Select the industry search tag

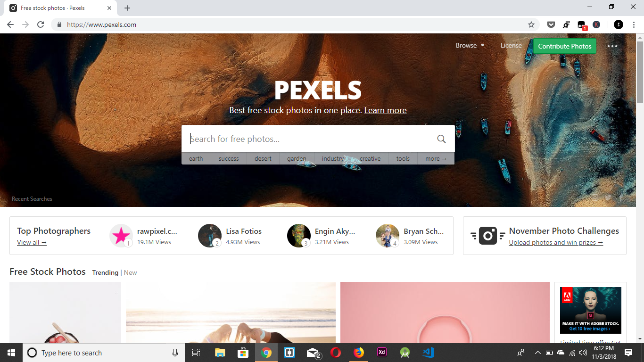pyautogui.click(x=333, y=158)
